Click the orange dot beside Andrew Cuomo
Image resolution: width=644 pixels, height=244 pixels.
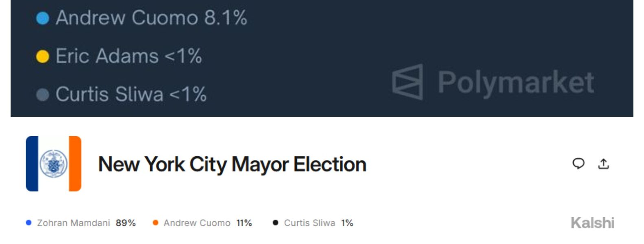click(x=155, y=222)
